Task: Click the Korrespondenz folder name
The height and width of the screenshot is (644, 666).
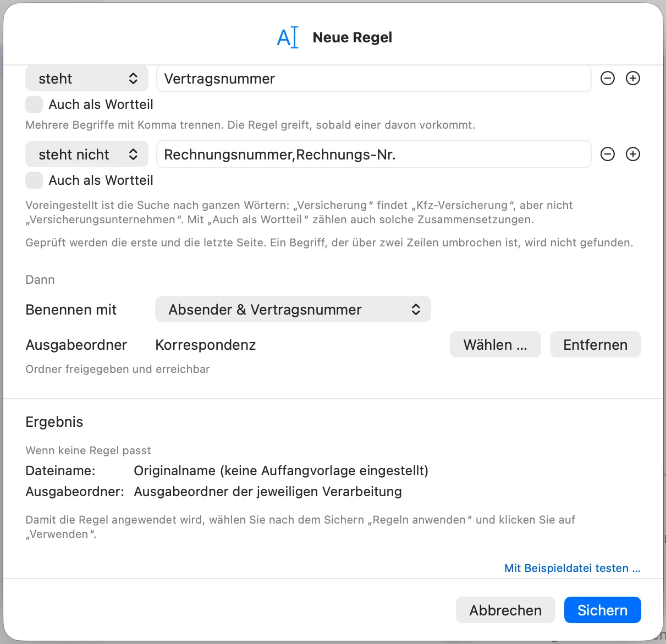Action: 206,345
